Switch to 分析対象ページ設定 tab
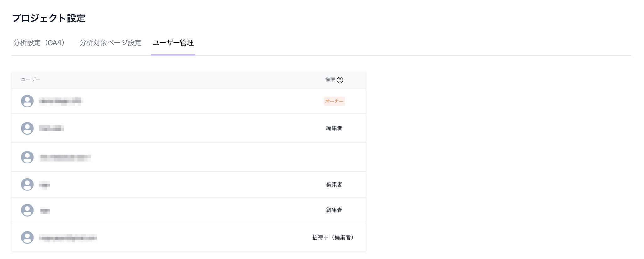This screenshot has height=259, width=644. [110, 43]
